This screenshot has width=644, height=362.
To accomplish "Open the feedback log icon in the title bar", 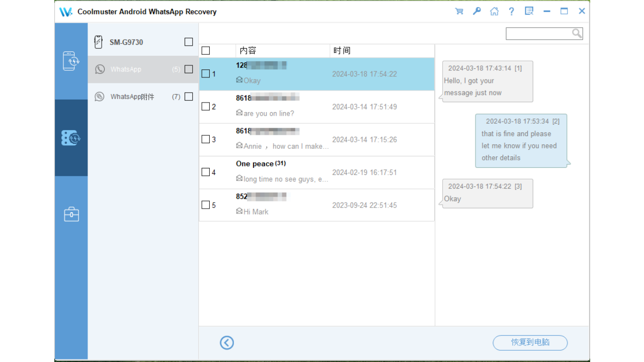I will tap(529, 11).
